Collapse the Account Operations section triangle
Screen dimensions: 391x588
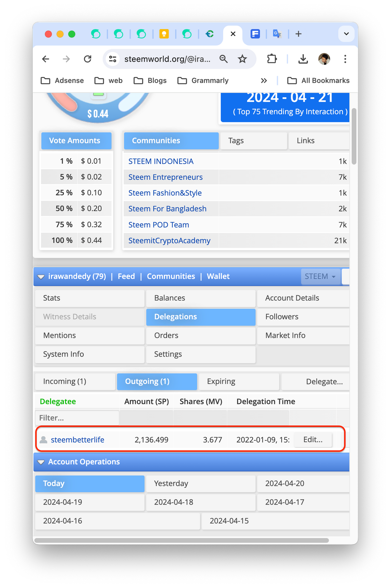click(41, 462)
